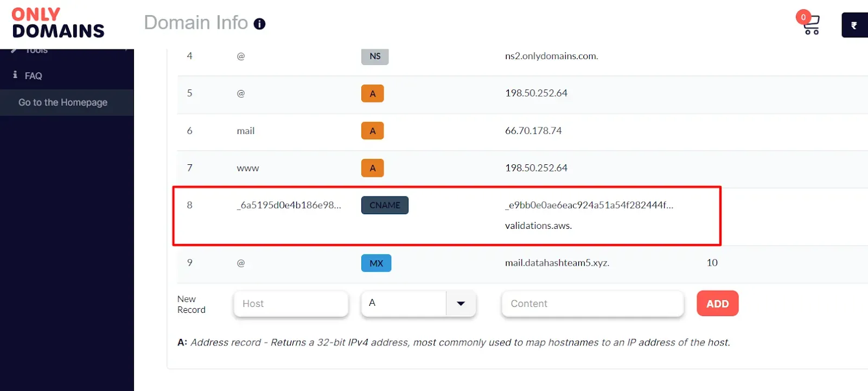
Task: Open the record type dropdown arrow
Action: click(461, 304)
